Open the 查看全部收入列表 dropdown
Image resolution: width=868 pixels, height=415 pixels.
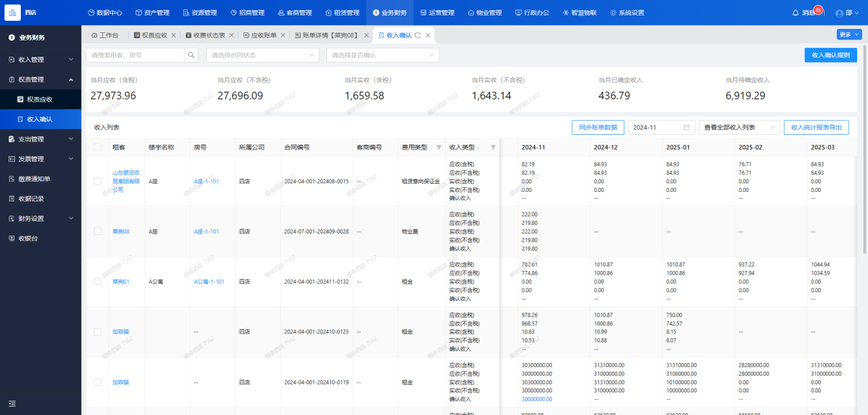739,127
